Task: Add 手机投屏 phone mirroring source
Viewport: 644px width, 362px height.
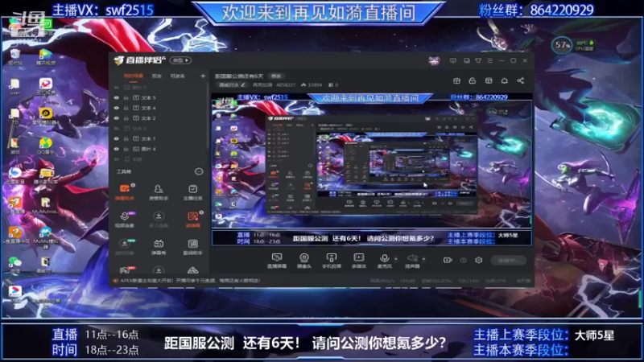Action: (x=331, y=261)
